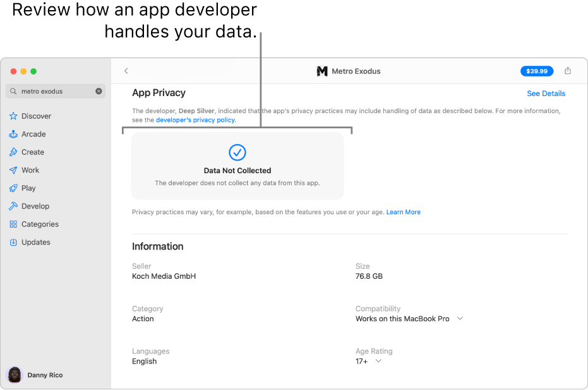Close the App Store window

(x=13, y=71)
